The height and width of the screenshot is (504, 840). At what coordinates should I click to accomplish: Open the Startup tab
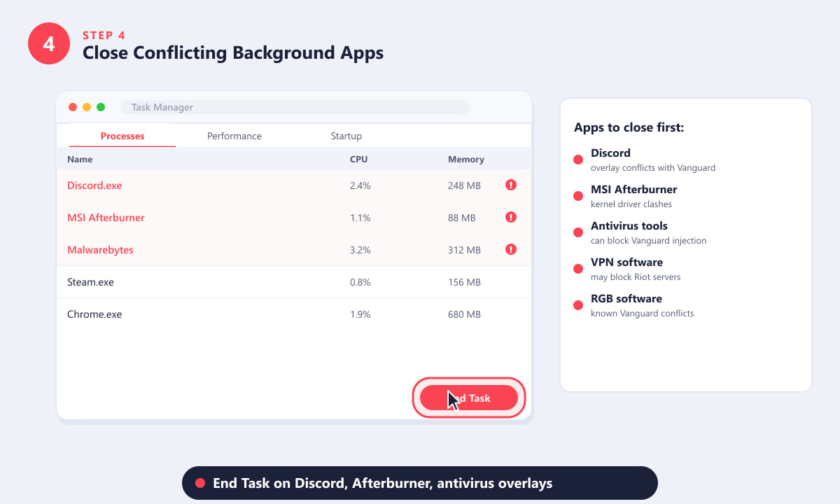pos(346,136)
